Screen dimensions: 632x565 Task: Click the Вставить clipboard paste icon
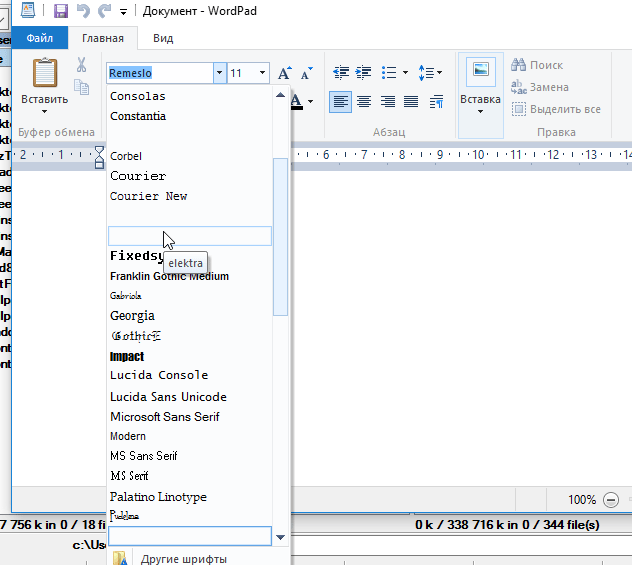coord(45,73)
